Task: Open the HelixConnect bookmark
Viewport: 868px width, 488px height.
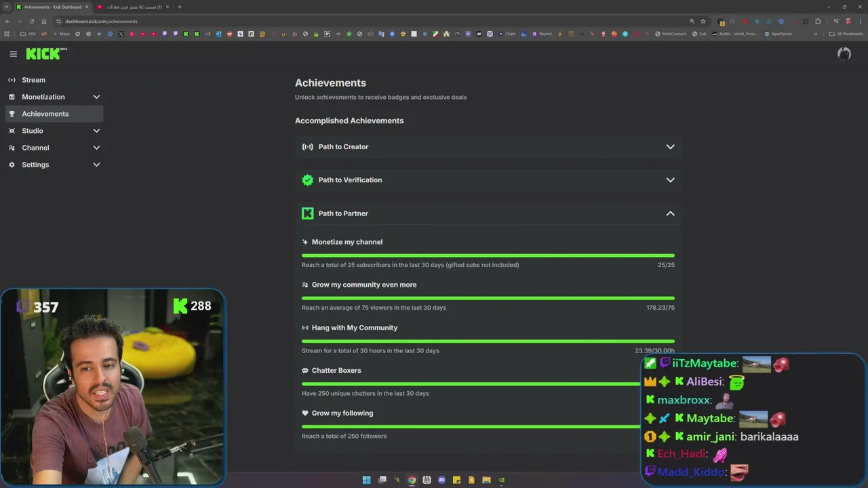Action: coord(671,34)
